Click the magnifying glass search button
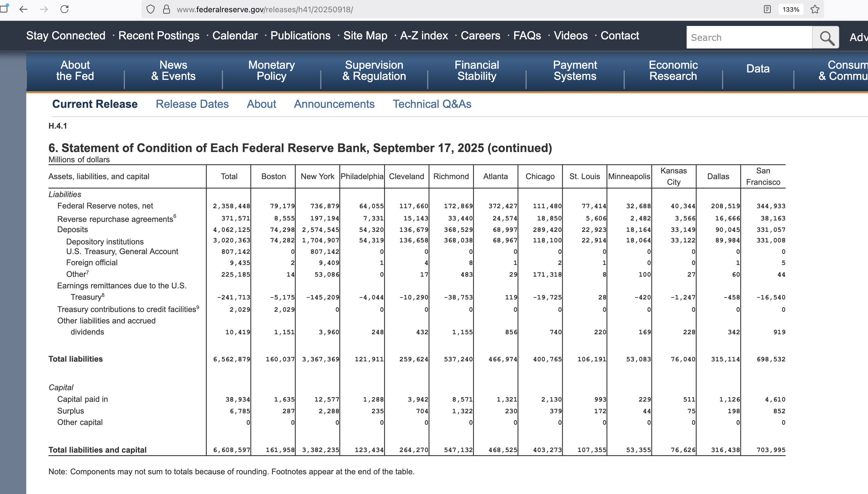Screen dimensions: 868x494 [826, 38]
